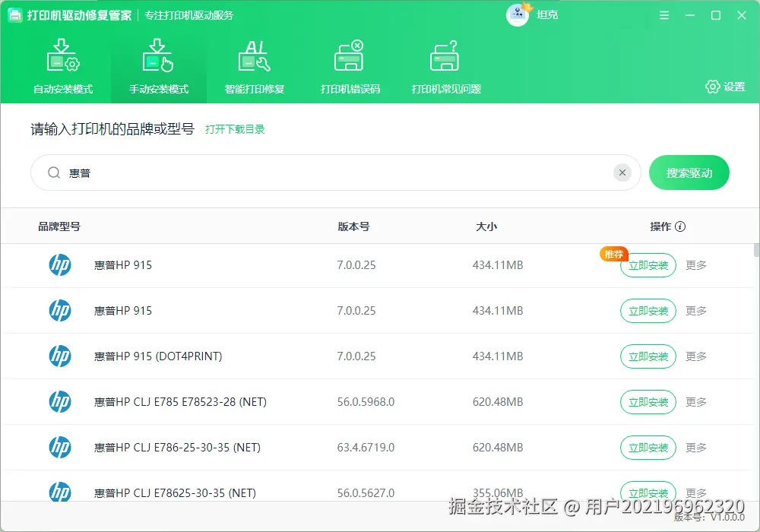Click HP logo of CLJ E785 E78523-28 row
Screen dimensions: 760x532
(60, 402)
